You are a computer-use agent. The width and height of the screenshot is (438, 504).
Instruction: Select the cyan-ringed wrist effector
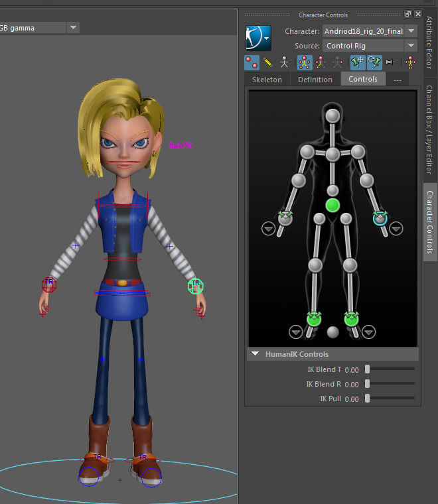pyautogui.click(x=380, y=218)
